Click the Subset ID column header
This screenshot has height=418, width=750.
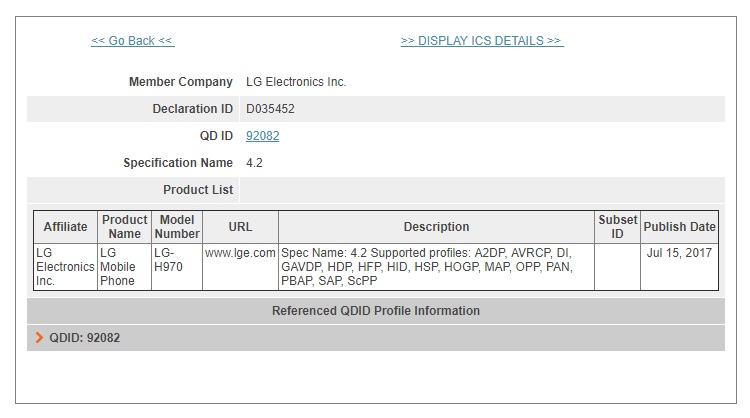point(618,227)
